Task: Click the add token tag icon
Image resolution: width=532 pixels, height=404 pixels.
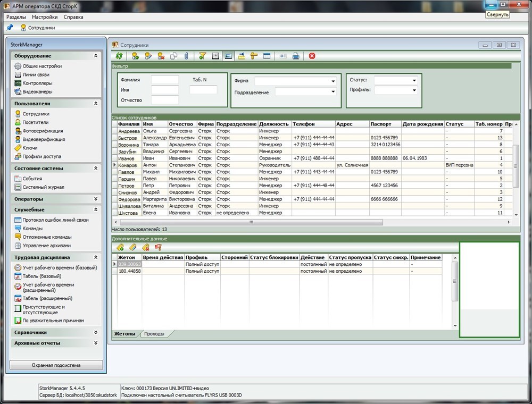Action: click(x=120, y=247)
